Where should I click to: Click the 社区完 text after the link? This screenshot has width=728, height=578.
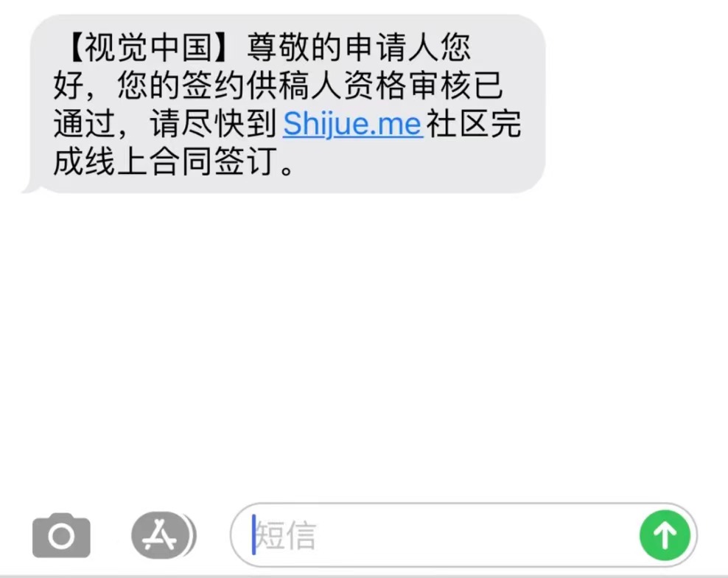pyautogui.click(x=474, y=124)
